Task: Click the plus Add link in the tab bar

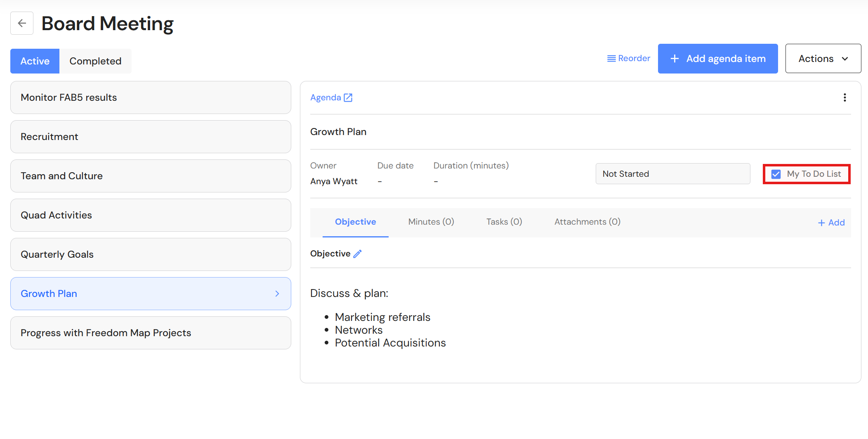Action: point(831,223)
